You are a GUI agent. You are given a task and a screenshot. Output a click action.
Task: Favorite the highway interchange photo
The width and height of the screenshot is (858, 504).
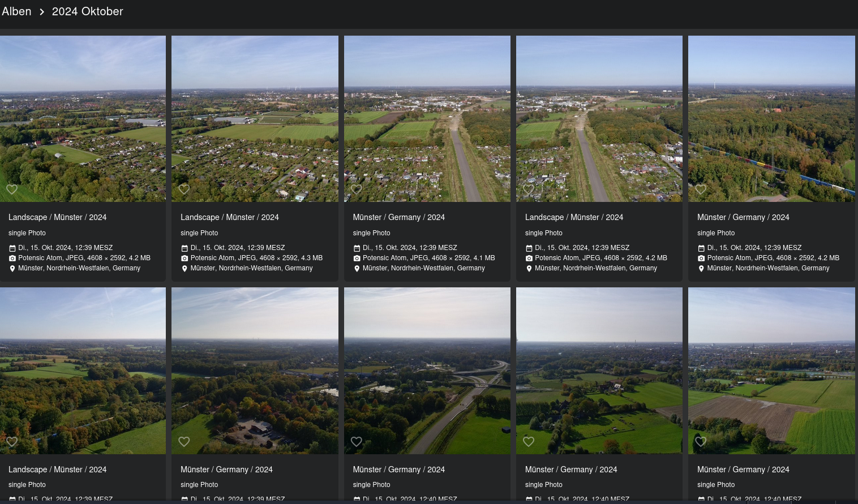[x=357, y=442]
